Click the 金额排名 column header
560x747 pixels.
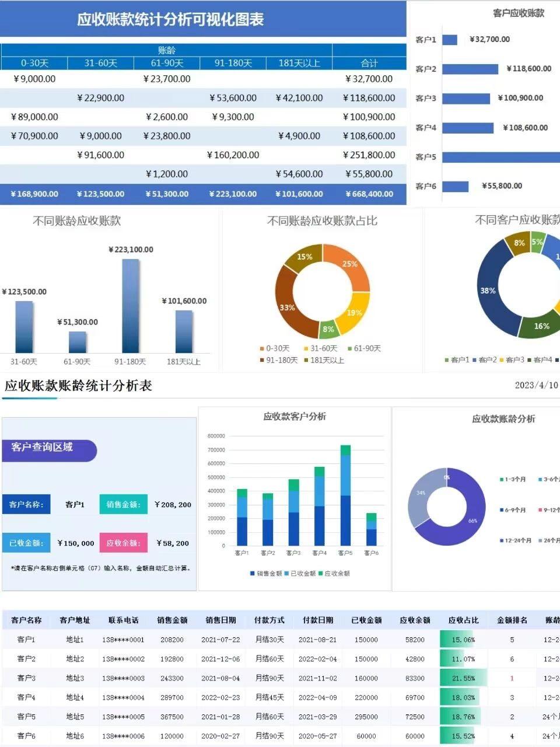pos(512,620)
